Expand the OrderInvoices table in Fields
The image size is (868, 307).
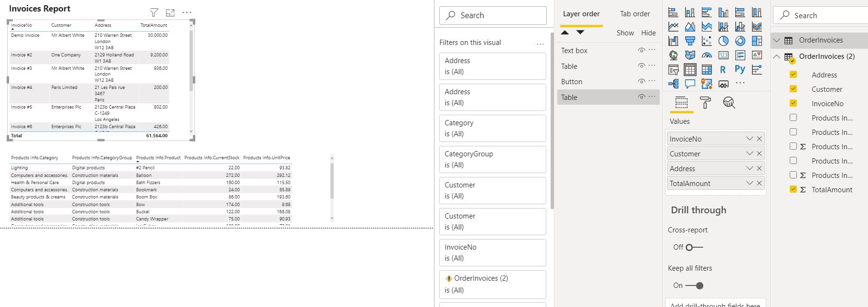click(x=777, y=40)
